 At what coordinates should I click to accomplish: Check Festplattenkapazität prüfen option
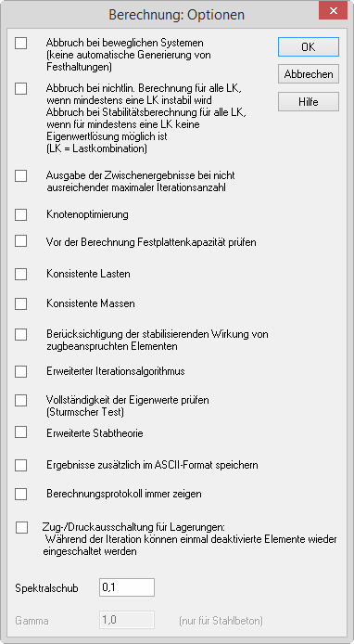(x=21, y=241)
